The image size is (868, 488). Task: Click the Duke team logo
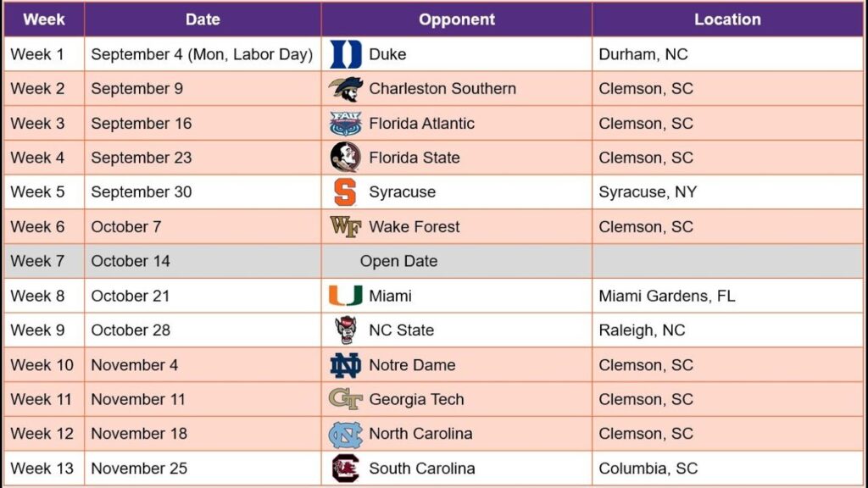346,54
